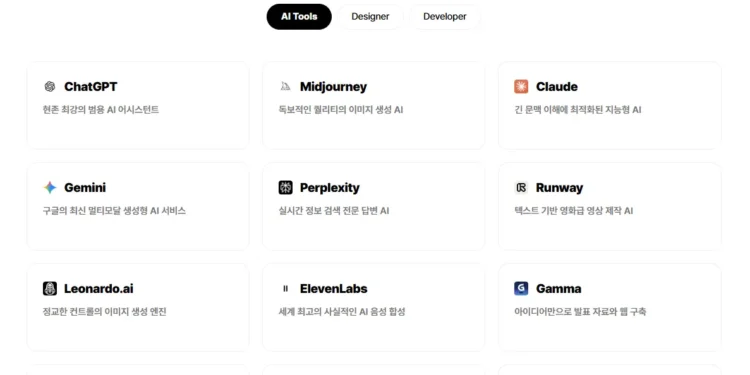750x375 pixels.
Task: Open the Midjourney title link
Action: tap(333, 87)
